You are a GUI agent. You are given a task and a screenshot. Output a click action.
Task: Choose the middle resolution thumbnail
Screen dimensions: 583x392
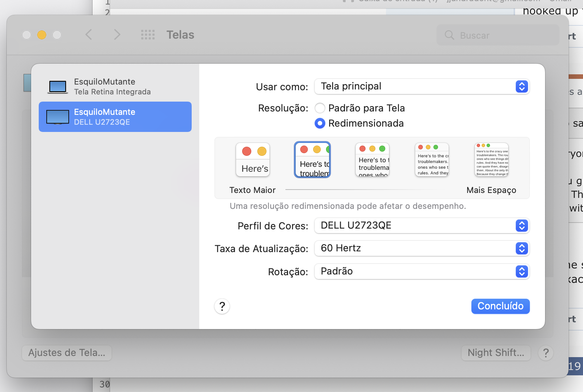372,160
